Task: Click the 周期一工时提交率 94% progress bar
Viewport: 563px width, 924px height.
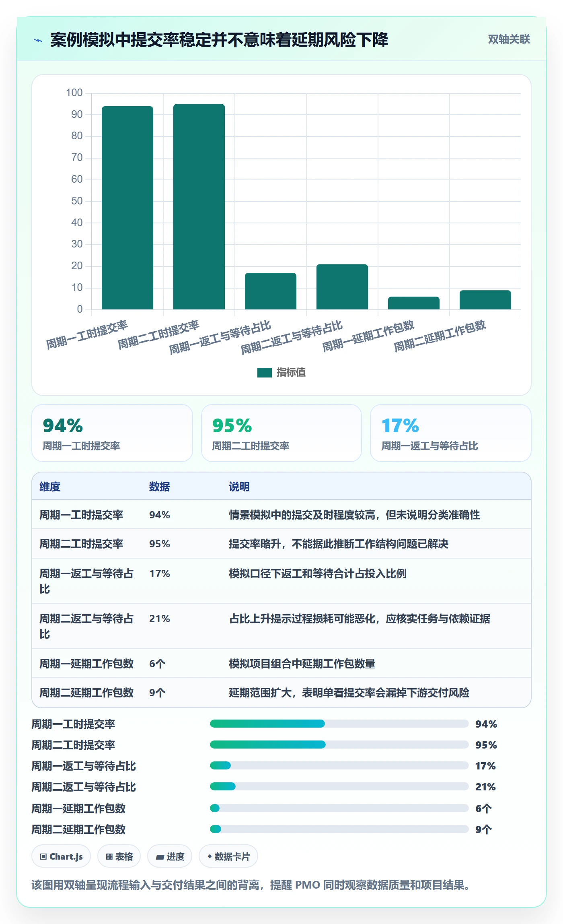Action: pos(339,724)
